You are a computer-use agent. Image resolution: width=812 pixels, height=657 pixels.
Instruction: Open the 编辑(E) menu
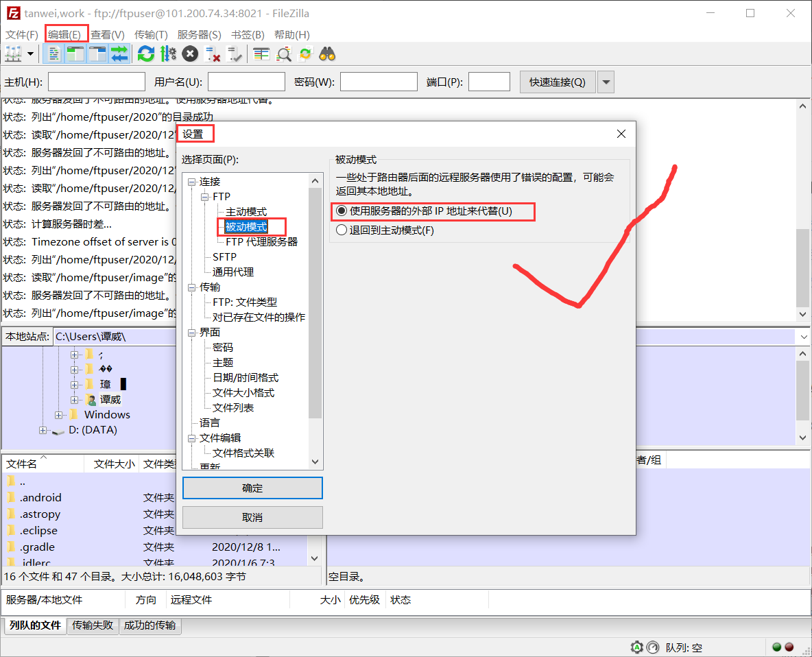[64, 35]
